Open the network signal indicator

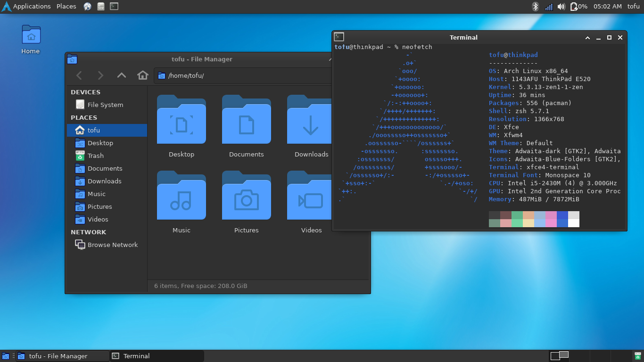tap(549, 7)
